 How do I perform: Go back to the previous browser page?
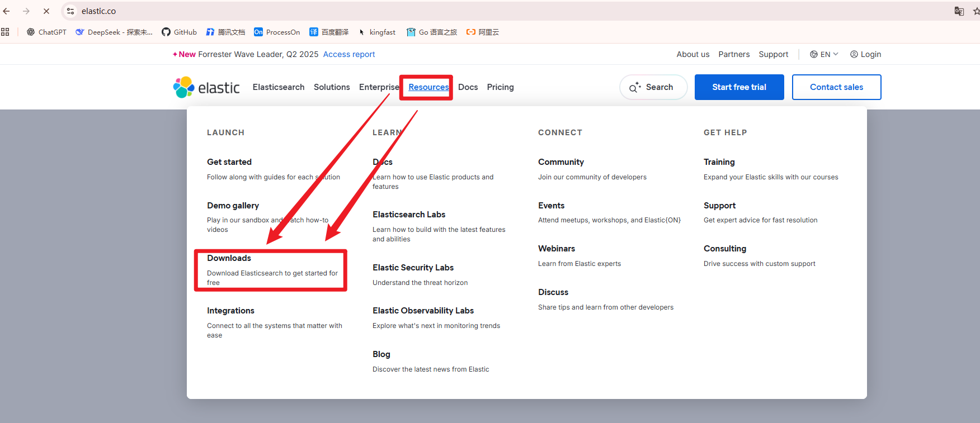click(7, 11)
